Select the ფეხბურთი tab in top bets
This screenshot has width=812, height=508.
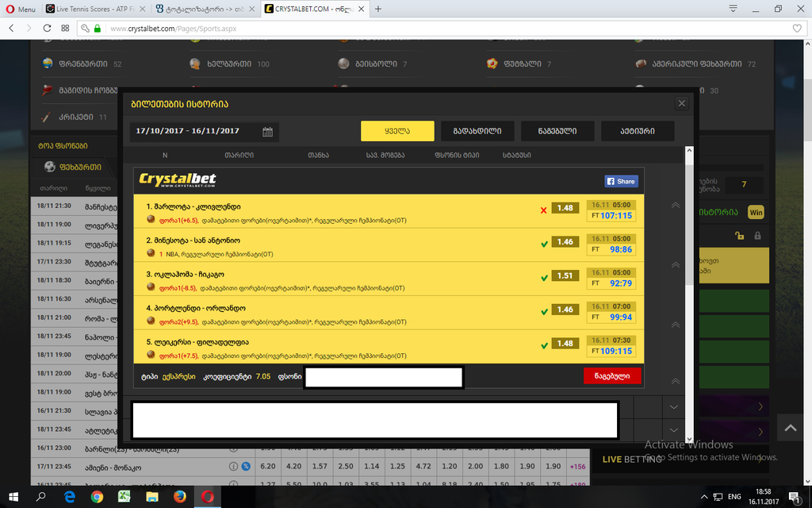click(x=73, y=167)
